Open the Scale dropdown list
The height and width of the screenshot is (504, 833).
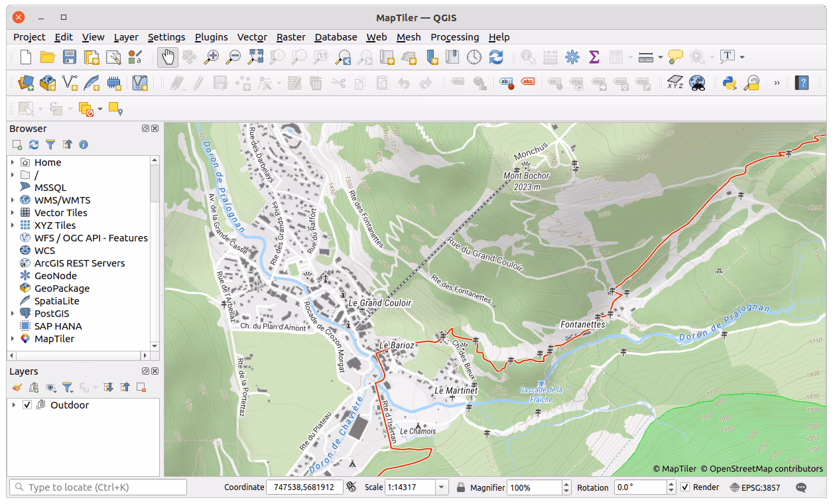442,487
